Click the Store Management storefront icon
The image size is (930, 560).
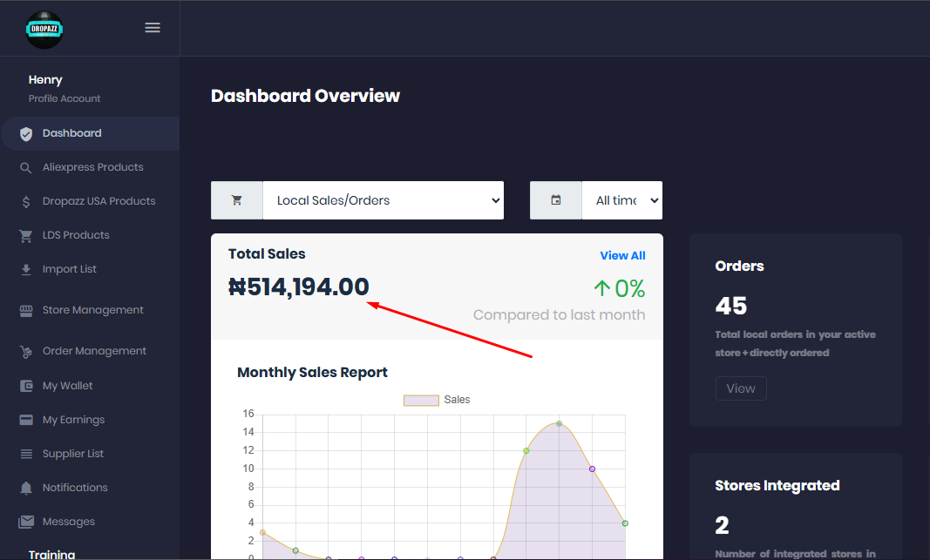coord(26,311)
